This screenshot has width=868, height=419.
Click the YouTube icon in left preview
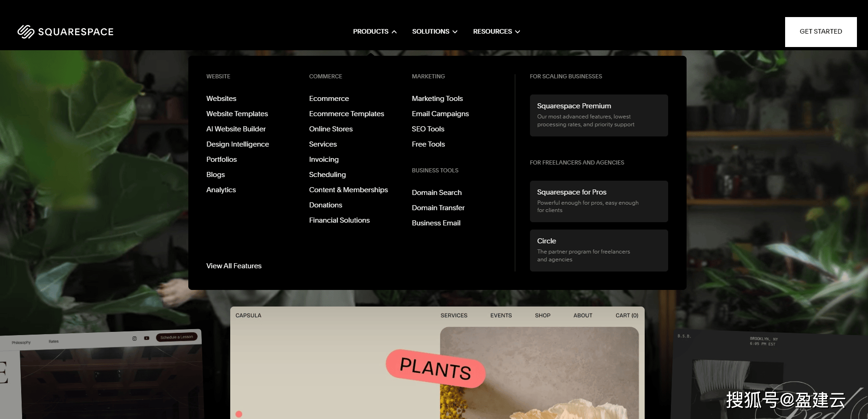[x=146, y=338]
